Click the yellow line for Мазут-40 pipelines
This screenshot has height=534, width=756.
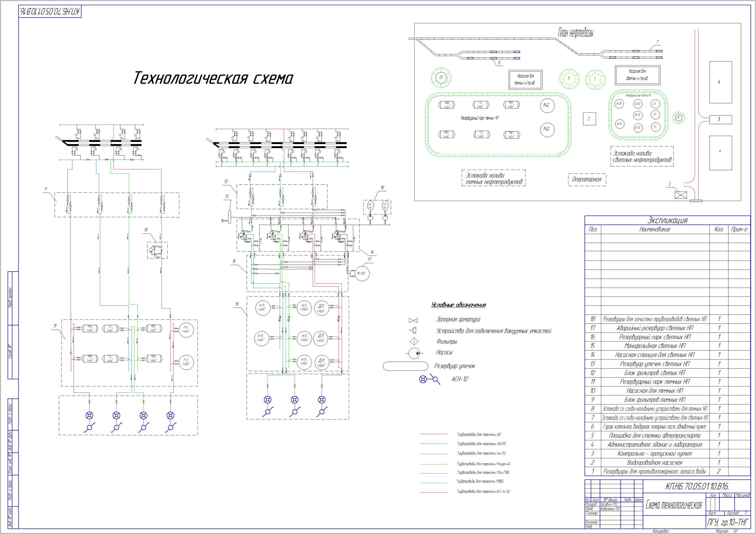pyautogui.click(x=434, y=464)
